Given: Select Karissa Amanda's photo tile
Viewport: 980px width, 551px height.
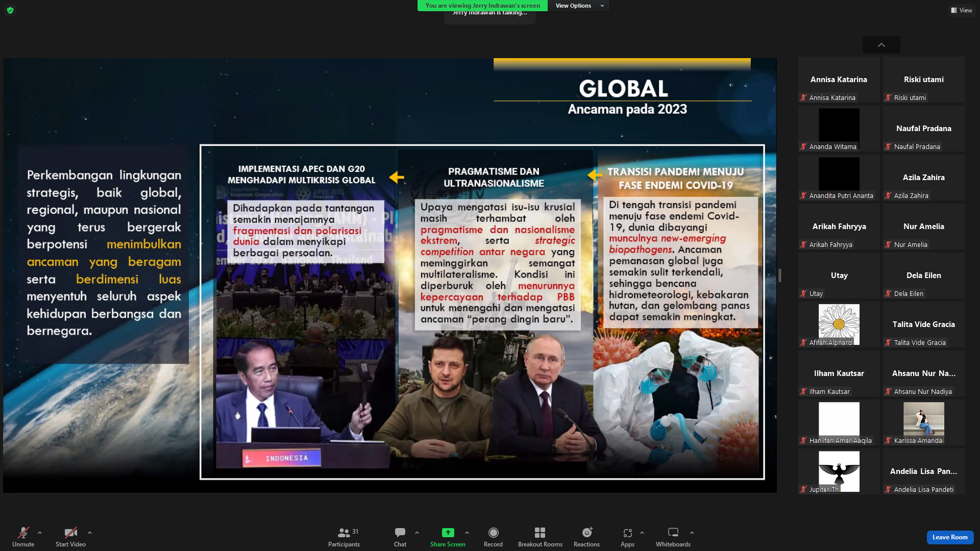Looking at the screenshot, I should [924, 422].
